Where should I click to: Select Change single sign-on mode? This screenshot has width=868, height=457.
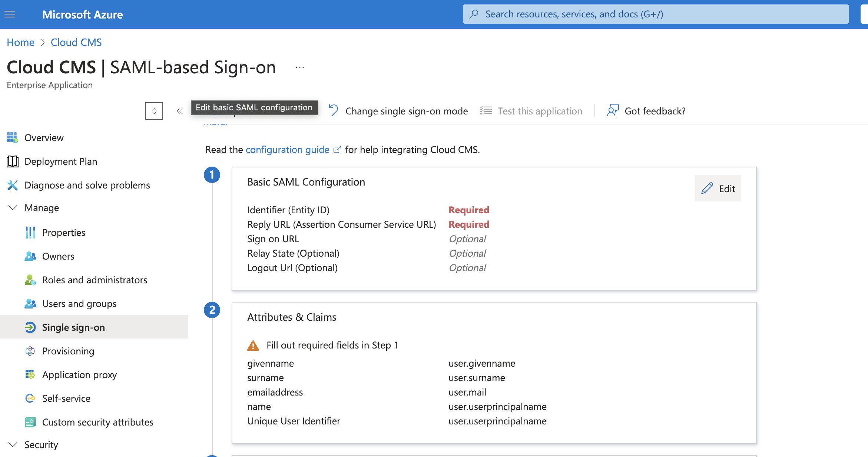point(407,111)
